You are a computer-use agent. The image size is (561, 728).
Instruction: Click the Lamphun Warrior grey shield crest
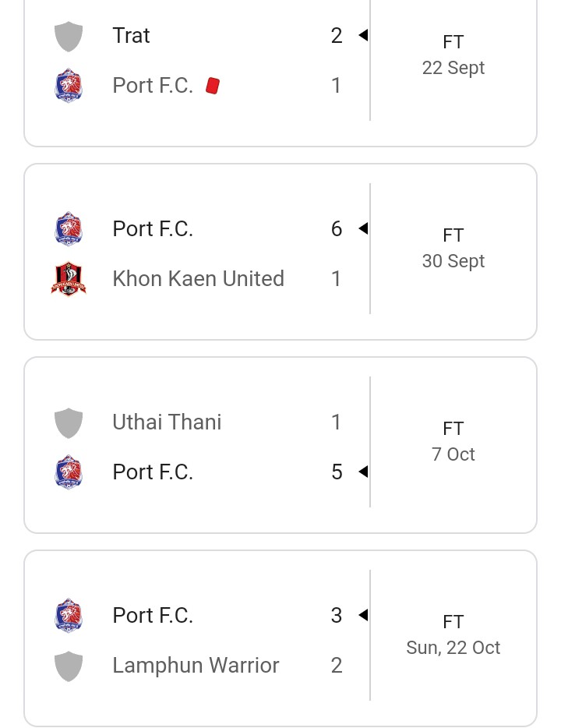(69, 666)
